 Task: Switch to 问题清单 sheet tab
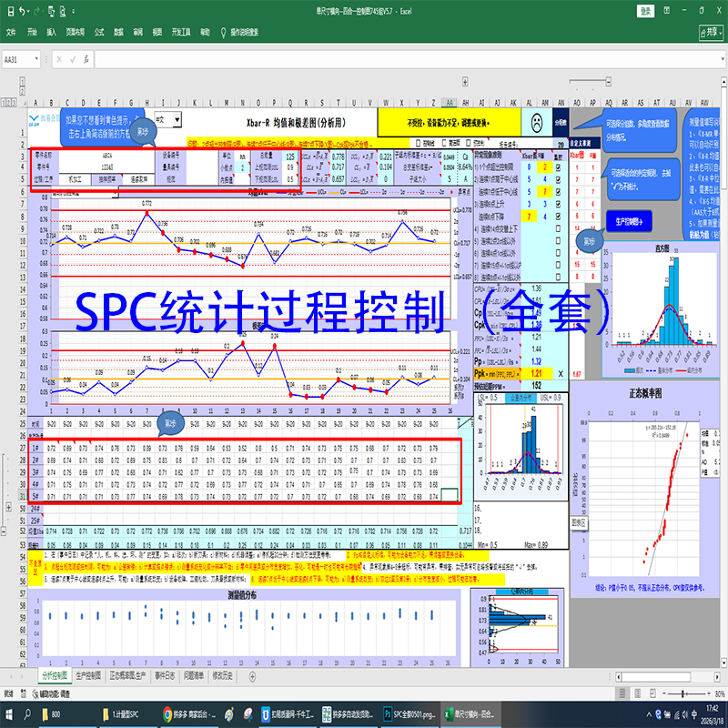[x=194, y=675]
